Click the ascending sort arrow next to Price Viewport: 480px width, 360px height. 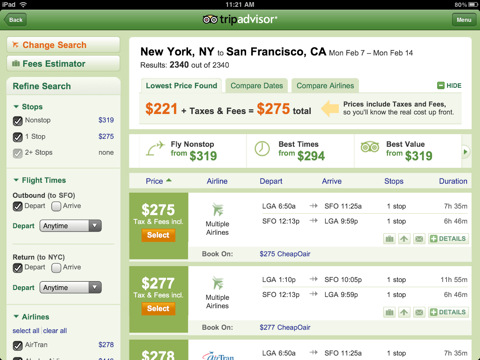coord(169,180)
